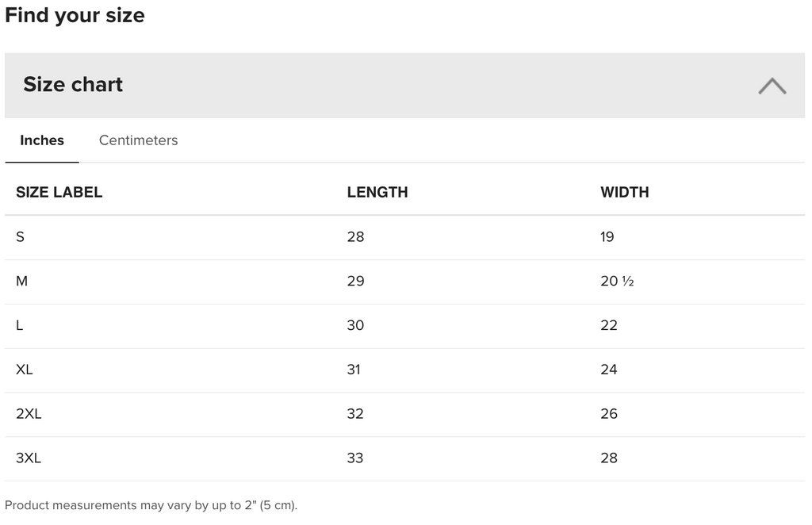Image resolution: width=812 pixels, height=525 pixels.
Task: Select the Inches tab
Action: [42, 140]
